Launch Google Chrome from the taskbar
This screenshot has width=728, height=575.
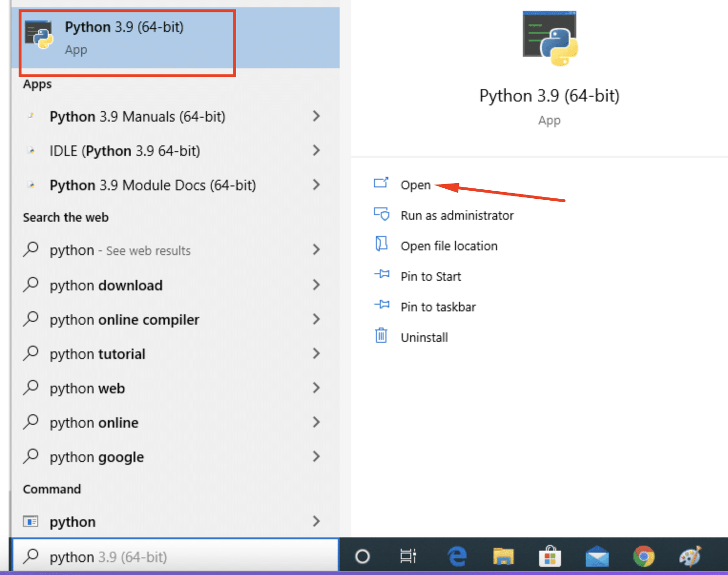(644, 556)
